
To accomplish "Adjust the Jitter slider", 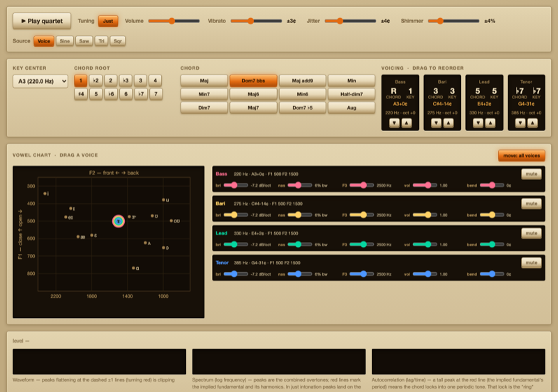I will [x=350, y=21].
